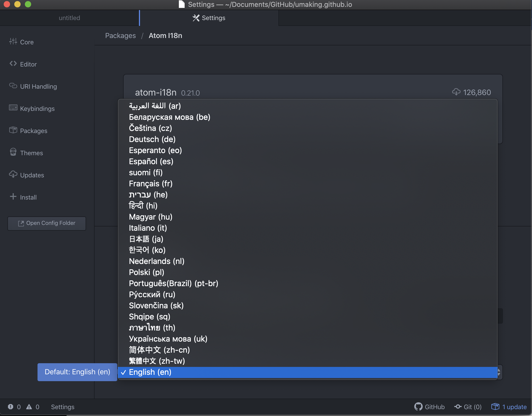This screenshot has height=416, width=532.
Task: Open the Git (0) status bar panel
Action: tap(468, 407)
